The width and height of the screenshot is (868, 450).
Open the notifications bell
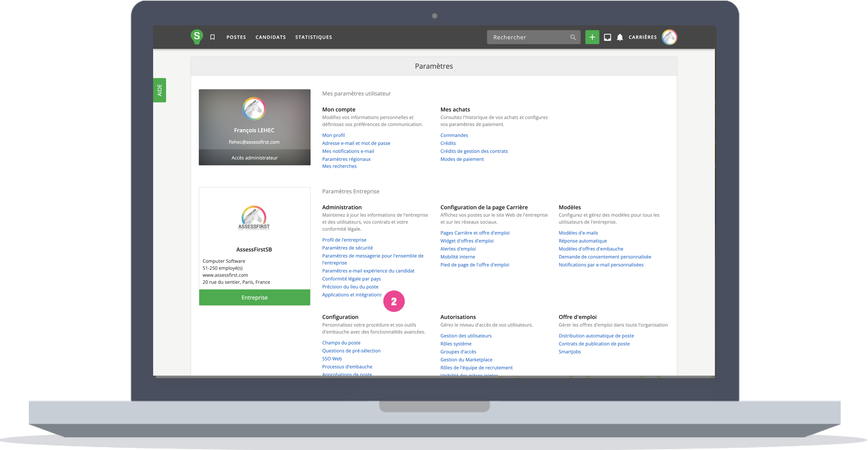[x=620, y=37]
